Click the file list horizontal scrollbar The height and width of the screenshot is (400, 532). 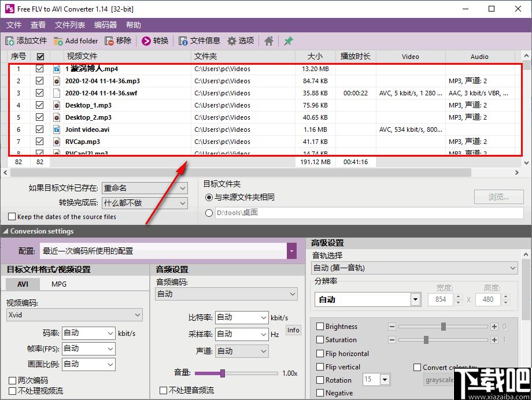pyautogui.click(x=241, y=172)
